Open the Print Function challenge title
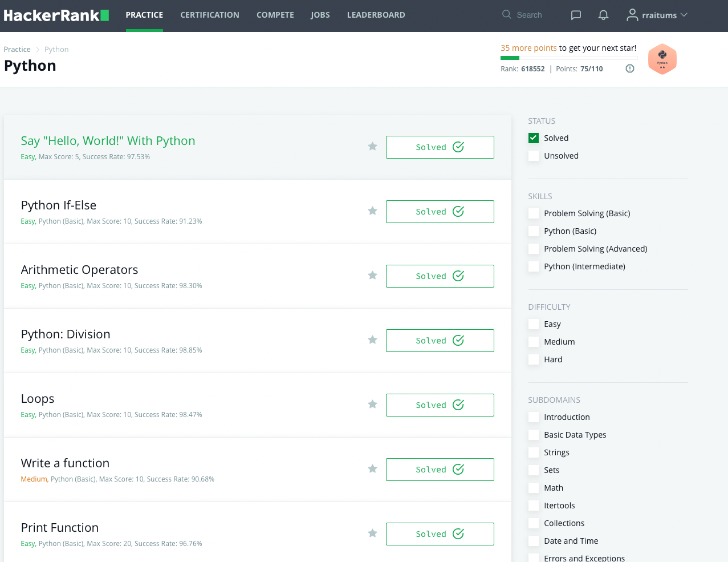 [x=60, y=528]
